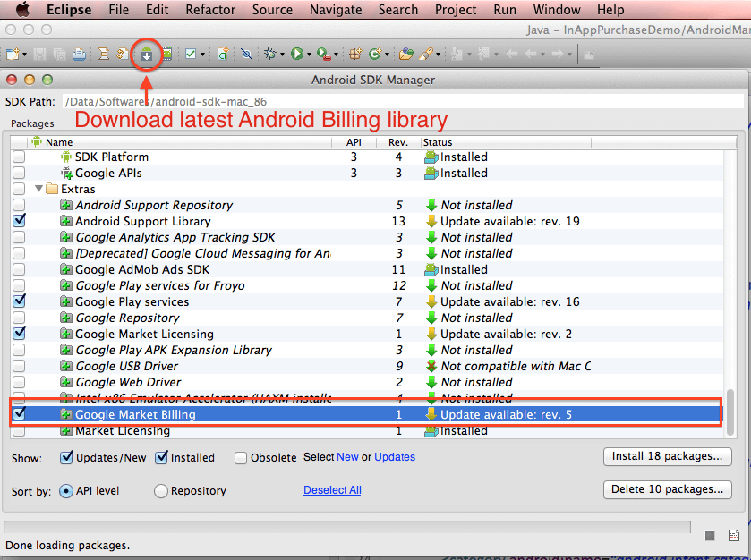Toggle the Updates/New show checkbox
751x560 pixels.
tap(66, 458)
